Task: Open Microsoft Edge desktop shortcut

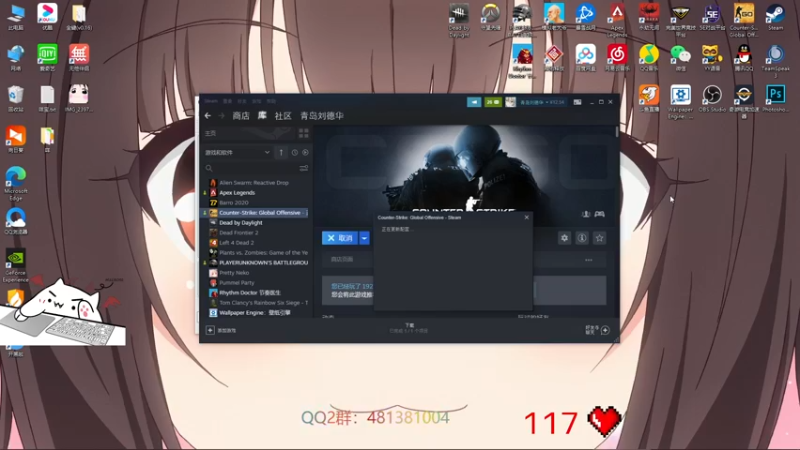Action: coord(15,183)
